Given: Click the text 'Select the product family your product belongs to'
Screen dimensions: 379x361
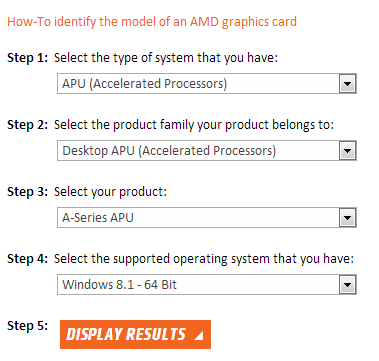Looking at the screenshot, I should [x=194, y=125].
